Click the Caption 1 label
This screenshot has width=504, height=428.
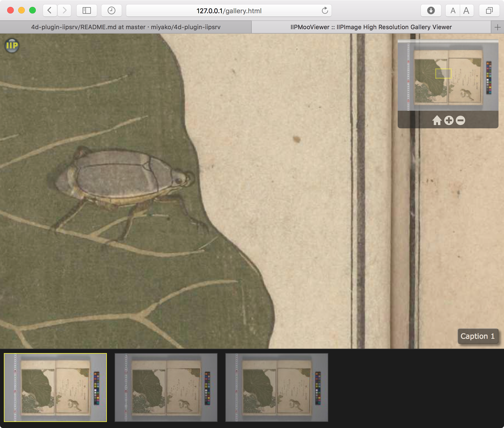coord(478,336)
